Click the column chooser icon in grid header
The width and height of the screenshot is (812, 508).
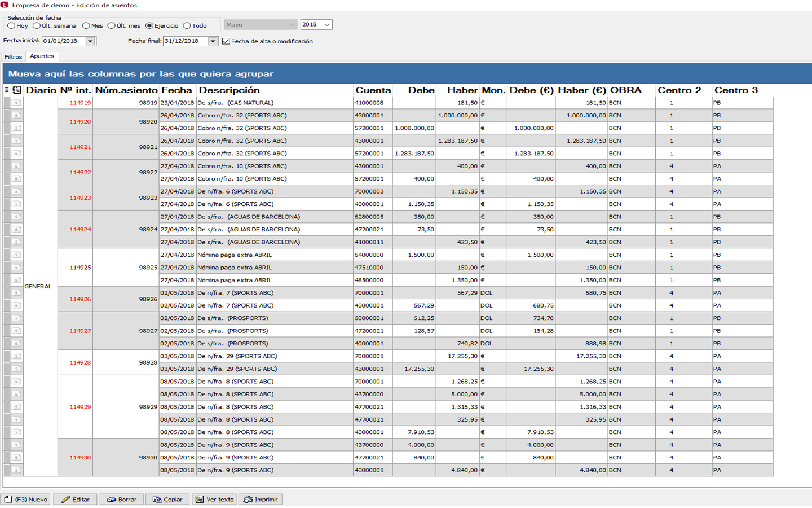coord(7,90)
